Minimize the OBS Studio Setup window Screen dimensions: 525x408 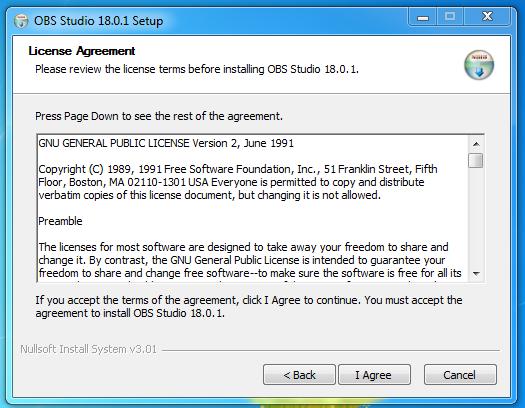click(423, 17)
